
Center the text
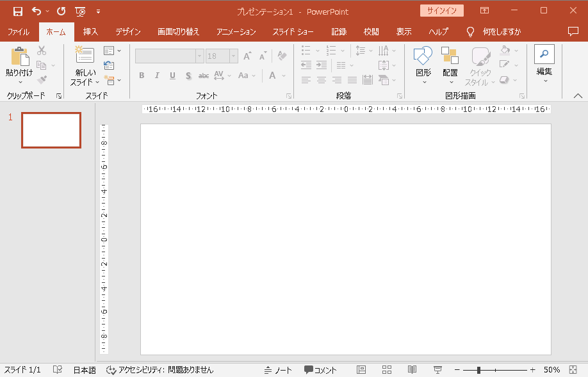pyautogui.click(x=322, y=79)
